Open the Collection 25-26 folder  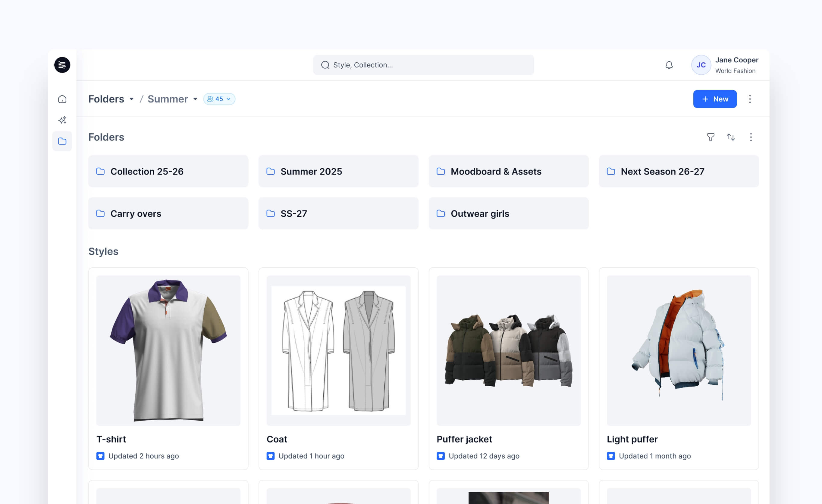tap(168, 171)
